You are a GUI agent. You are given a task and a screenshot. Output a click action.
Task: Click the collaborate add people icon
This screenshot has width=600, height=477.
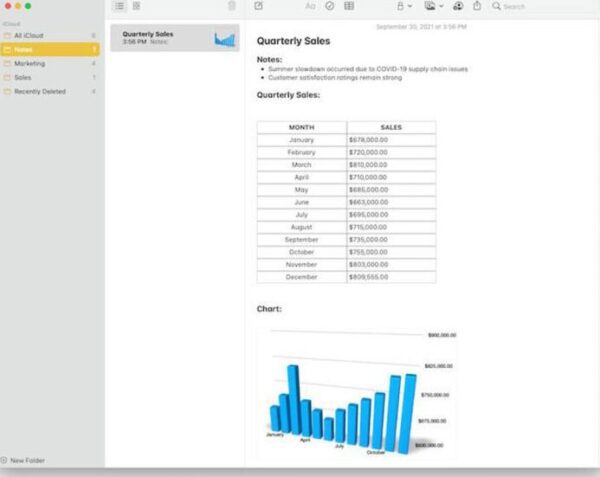tap(457, 6)
